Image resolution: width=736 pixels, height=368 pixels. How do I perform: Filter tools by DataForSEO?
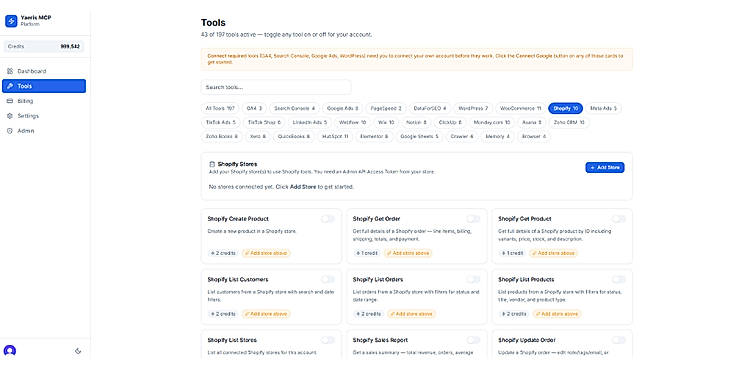429,108
